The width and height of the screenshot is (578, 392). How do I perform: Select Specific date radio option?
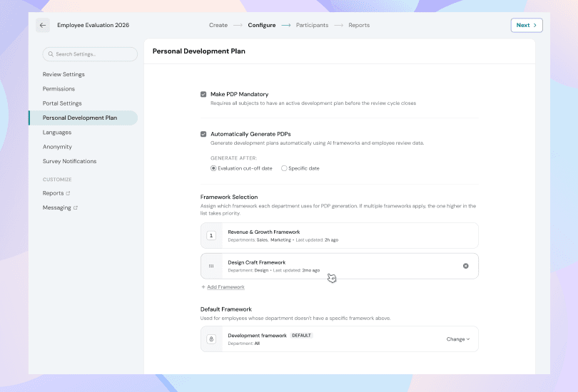point(284,168)
